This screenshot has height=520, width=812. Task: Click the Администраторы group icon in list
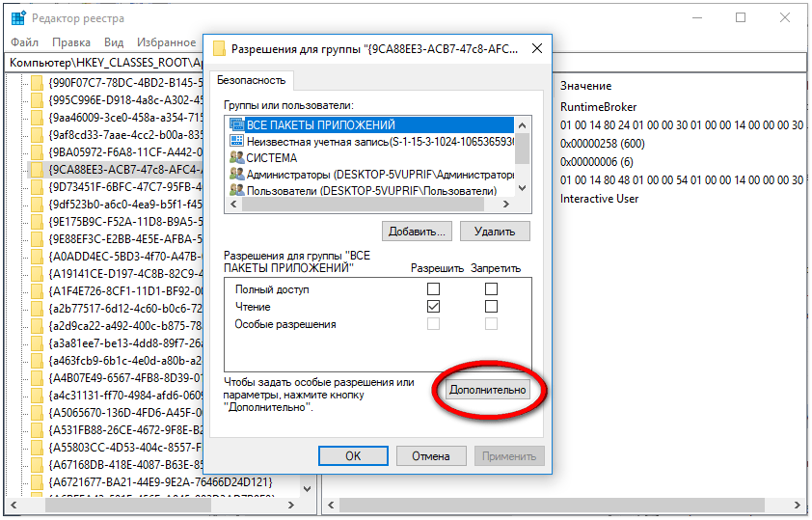[236, 174]
